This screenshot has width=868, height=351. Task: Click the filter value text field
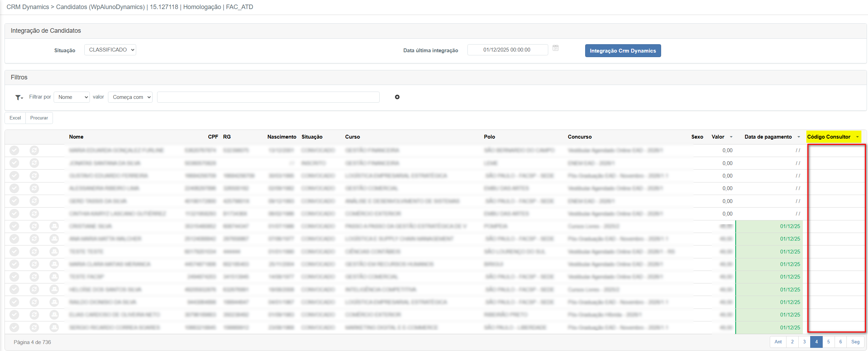(x=268, y=97)
